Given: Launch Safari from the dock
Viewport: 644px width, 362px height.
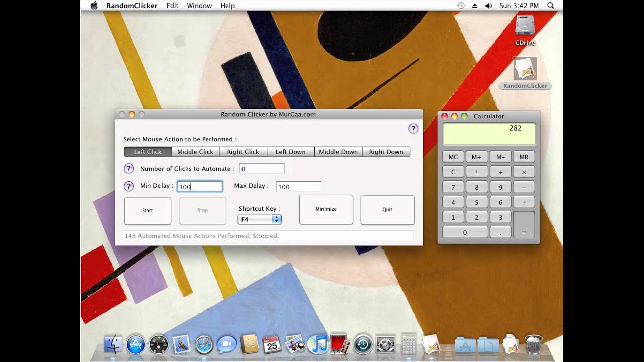Looking at the screenshot, I should click(204, 345).
